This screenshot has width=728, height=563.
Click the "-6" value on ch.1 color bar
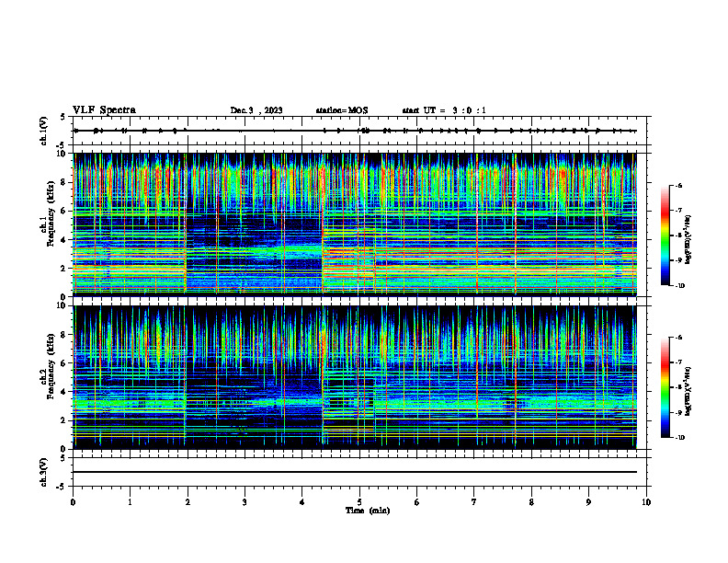[679, 186]
